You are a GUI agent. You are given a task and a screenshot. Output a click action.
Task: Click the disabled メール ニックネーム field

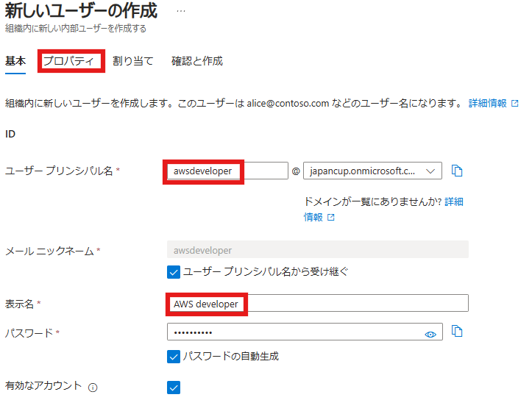coord(318,249)
